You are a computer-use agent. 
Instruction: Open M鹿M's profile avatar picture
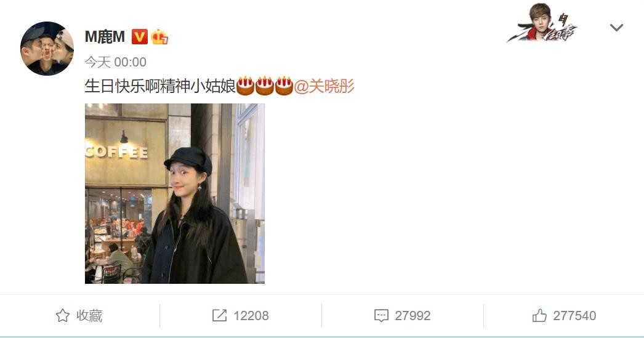coord(47,49)
